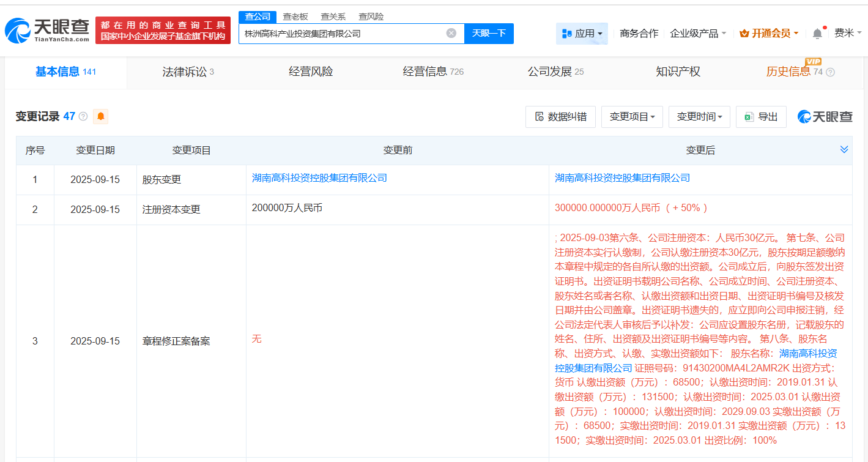
Task: Click the 变更日期 column header
Action: point(95,151)
